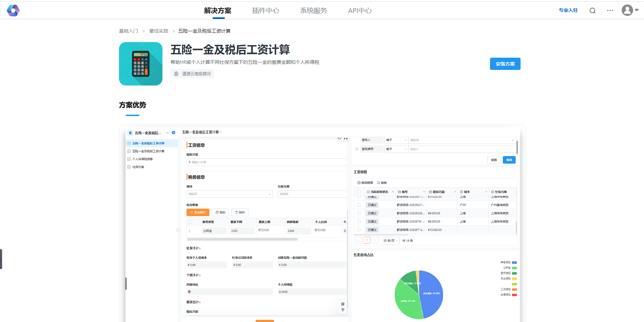Toggle the checkbox in the 社保明细 table header
This screenshot has height=322, width=644.
click(x=191, y=221)
